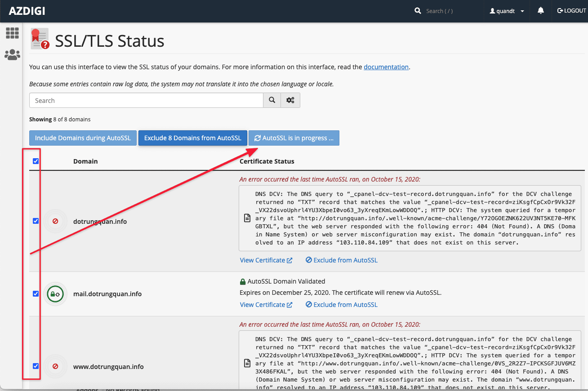Image resolution: width=588 pixels, height=391 pixels.
Task: Expand the quandt user dropdown
Action: tap(507, 11)
